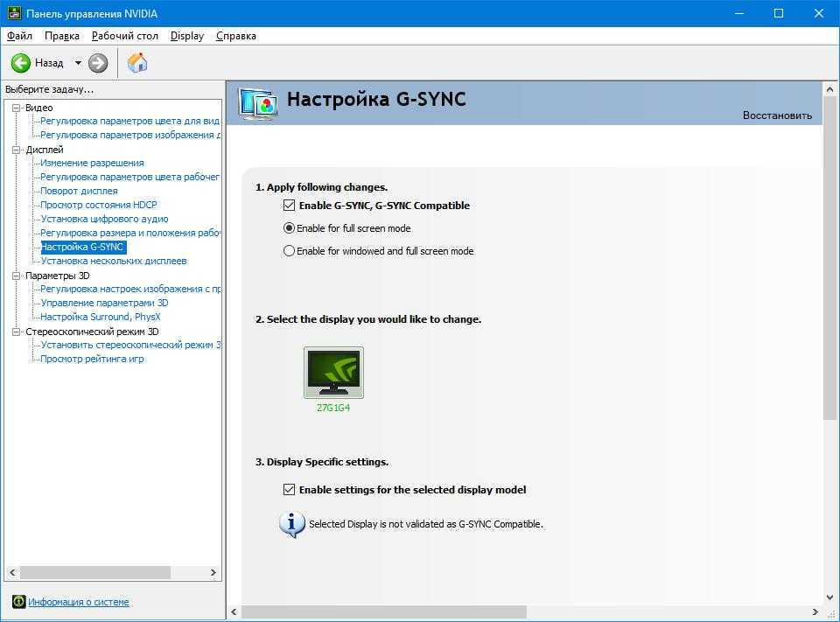840x622 pixels.
Task: Toggle Enable G-SYNC, G-SYNC Compatible checkbox
Action: point(290,206)
